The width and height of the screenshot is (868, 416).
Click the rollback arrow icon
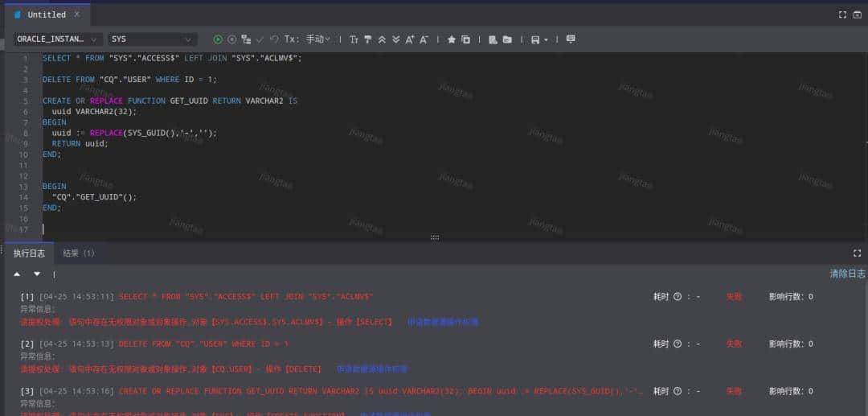(274, 39)
